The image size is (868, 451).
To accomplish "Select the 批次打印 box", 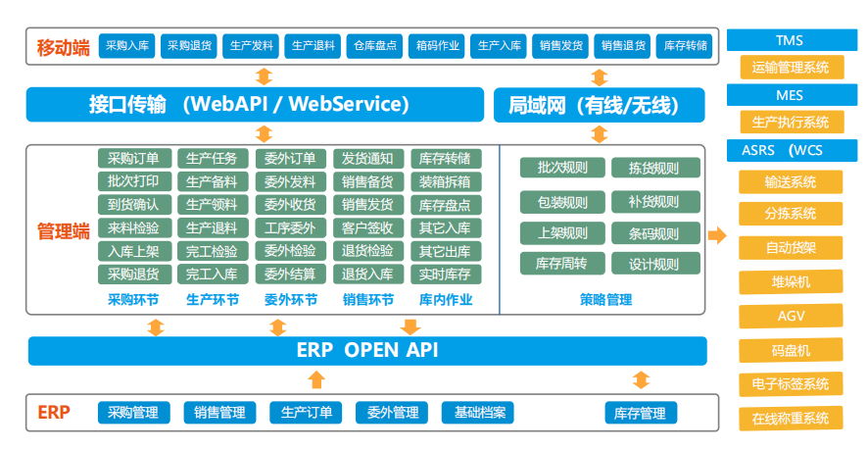I will click(x=135, y=181).
